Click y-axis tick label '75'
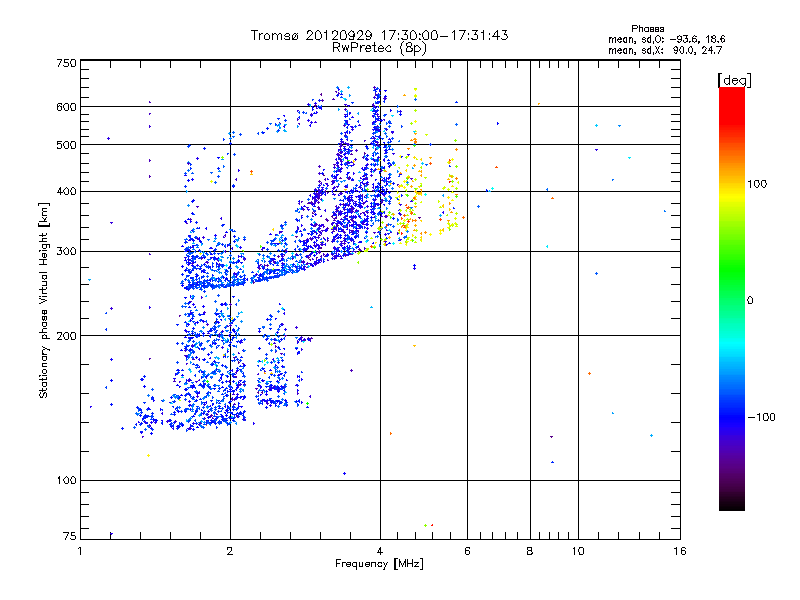Image resolution: width=800 pixels, height=600 pixels. [70, 536]
